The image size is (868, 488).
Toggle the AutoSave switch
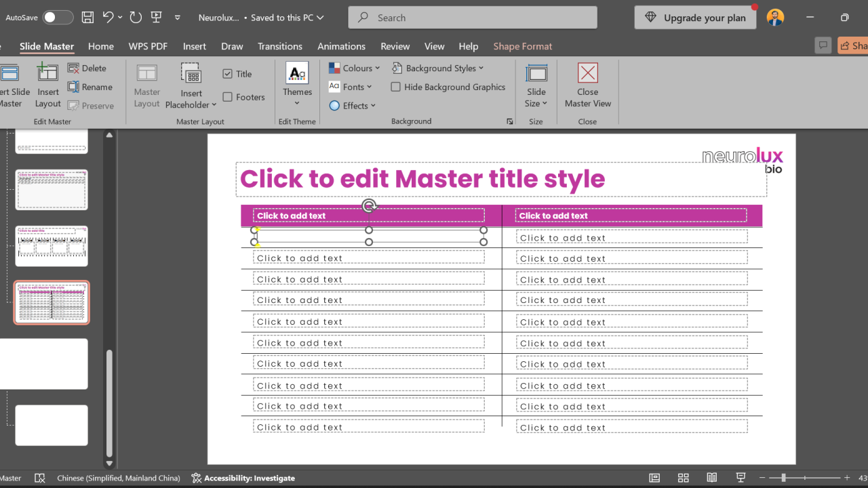tap(58, 18)
